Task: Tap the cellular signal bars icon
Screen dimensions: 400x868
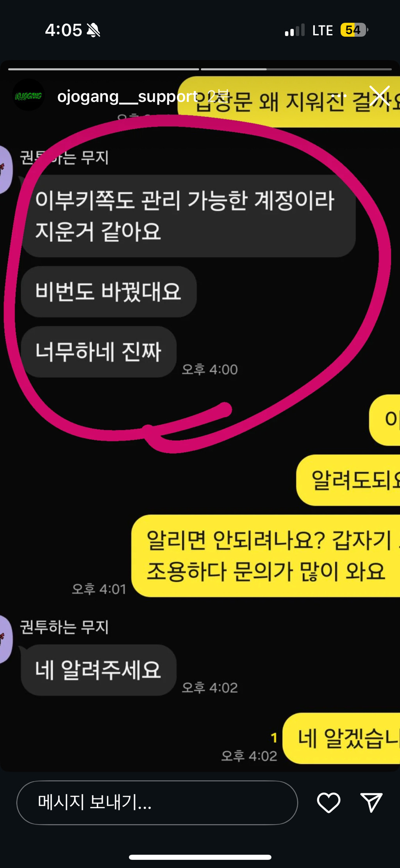Action: 295,30
